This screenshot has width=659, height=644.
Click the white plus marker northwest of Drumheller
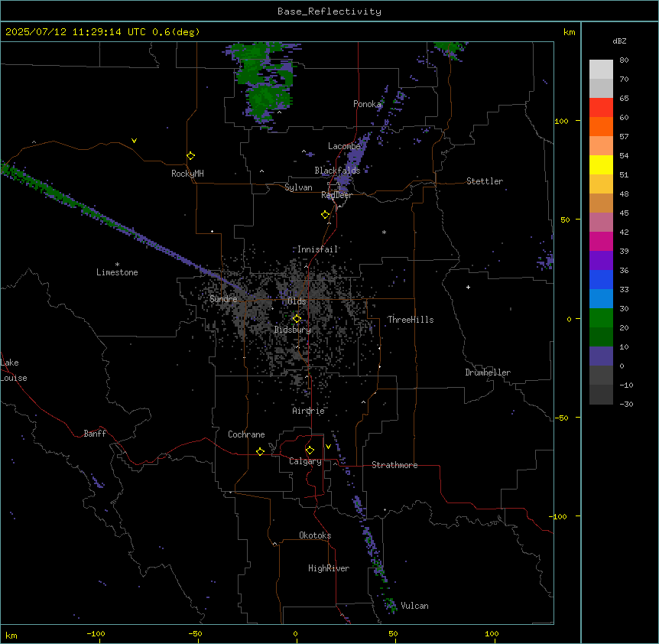pyautogui.click(x=468, y=287)
